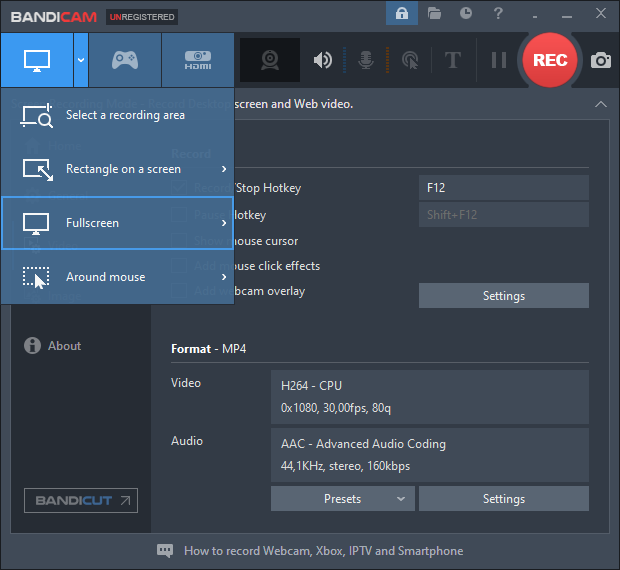Enable the text overlay T icon

point(453,60)
